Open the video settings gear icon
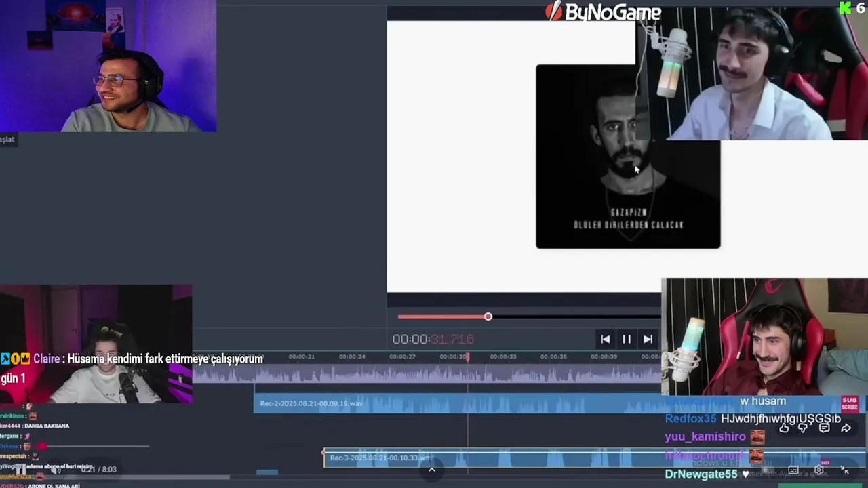This screenshot has width=868, height=488. (819, 470)
